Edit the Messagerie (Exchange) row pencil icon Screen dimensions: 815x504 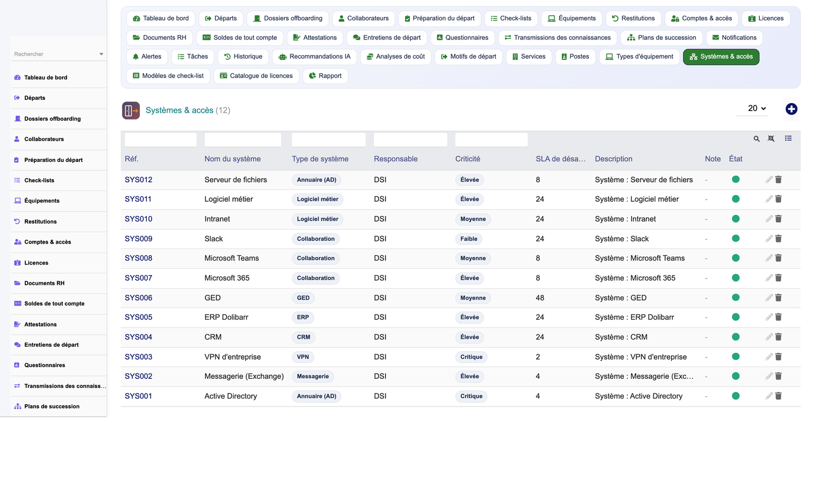pyautogui.click(x=769, y=376)
